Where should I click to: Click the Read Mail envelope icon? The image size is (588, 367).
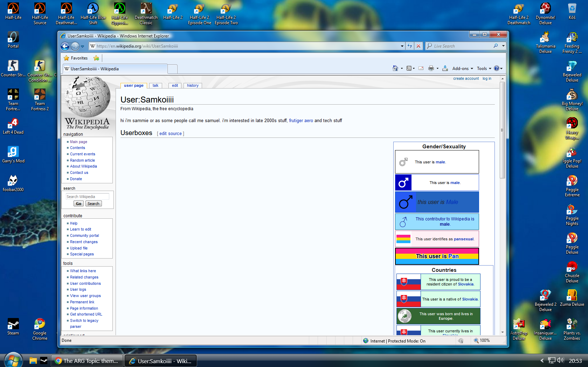coord(421,69)
